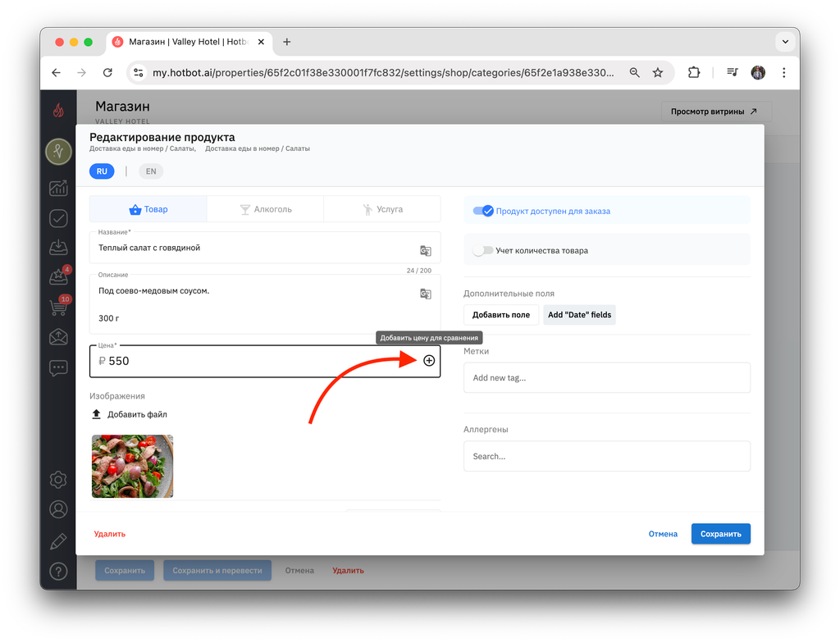This screenshot has height=643, width=840.
Task: Open the help question mark sidebar icon
Action: point(58,572)
